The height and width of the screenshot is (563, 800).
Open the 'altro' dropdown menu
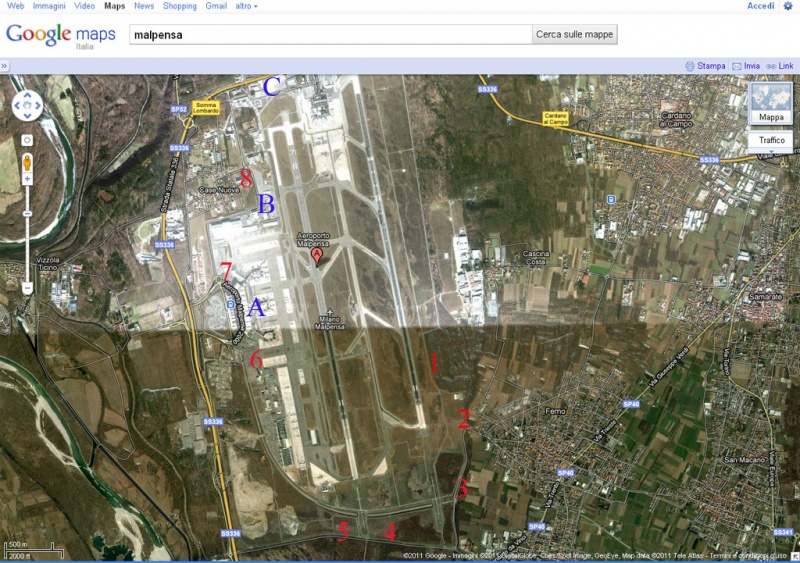[246, 6]
